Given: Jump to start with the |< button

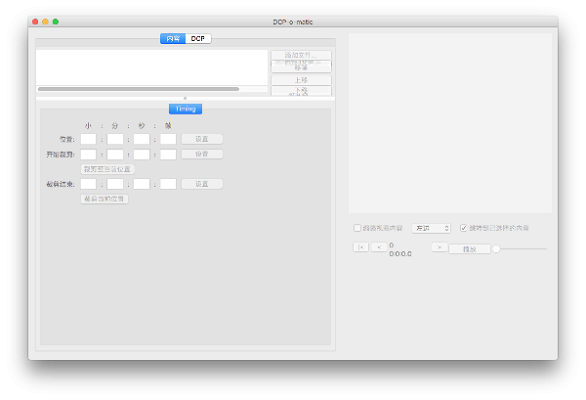Looking at the screenshot, I should click(x=361, y=247).
